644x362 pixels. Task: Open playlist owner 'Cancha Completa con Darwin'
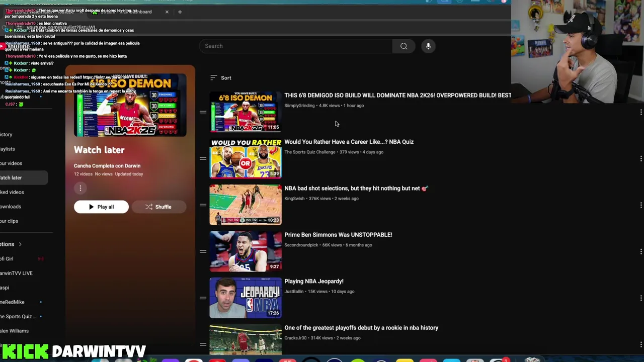click(x=107, y=166)
